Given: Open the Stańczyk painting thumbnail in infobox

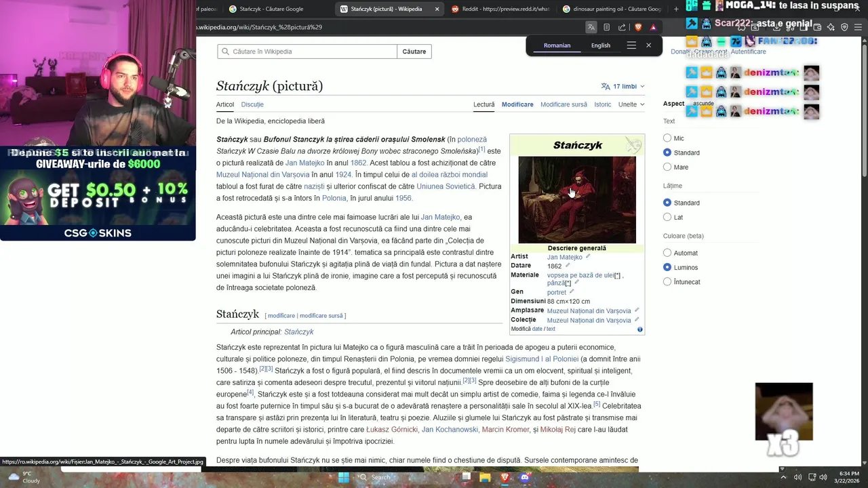Looking at the screenshot, I should tap(577, 200).
